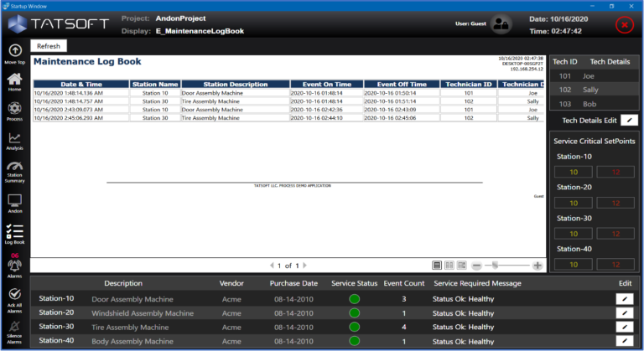644x351 pixels.
Task: Click the Ack All Alarms icon
Action: pyautogui.click(x=14, y=296)
